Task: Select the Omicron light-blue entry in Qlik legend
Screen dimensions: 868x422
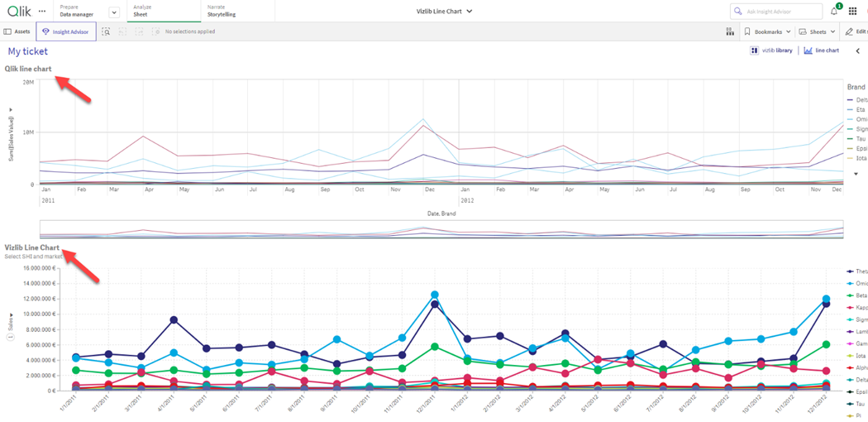Action: (x=857, y=119)
